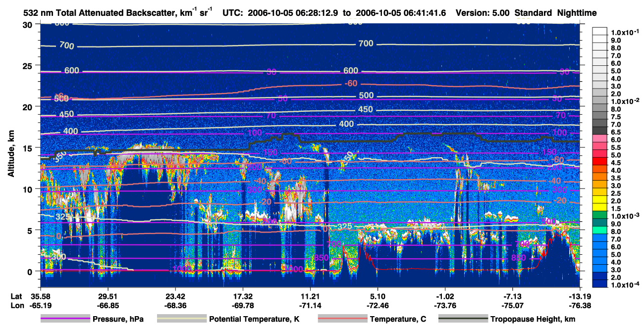Select the darkest gray colorbar swatch above pink
Screen dimensions: 644x330
pos(600,132)
